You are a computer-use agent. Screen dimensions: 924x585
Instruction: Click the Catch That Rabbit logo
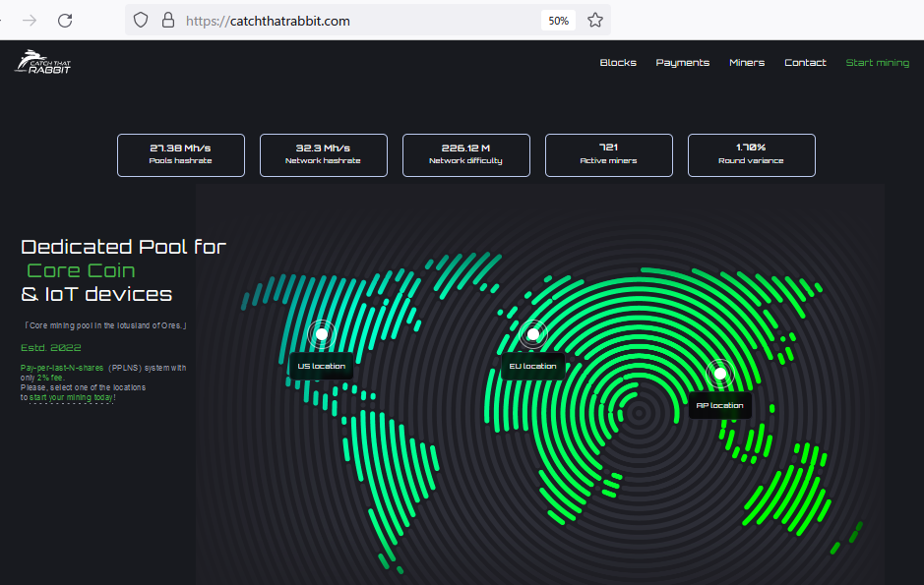42,62
